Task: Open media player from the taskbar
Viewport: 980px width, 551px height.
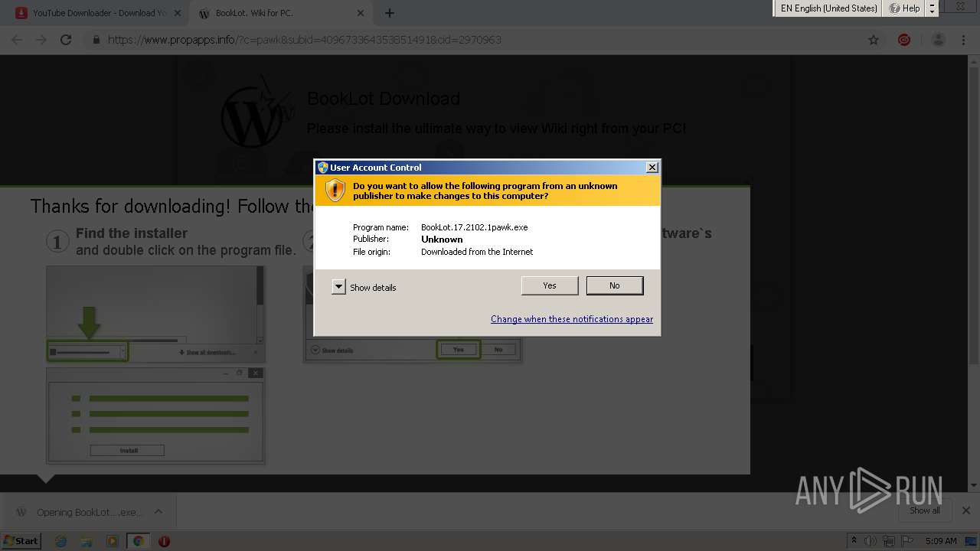Action: click(x=113, y=541)
